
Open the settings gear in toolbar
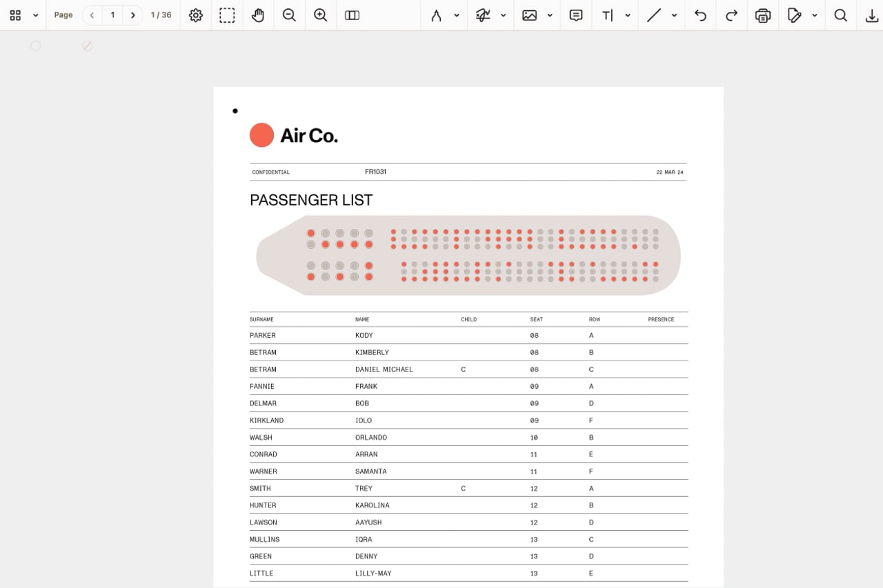point(196,15)
